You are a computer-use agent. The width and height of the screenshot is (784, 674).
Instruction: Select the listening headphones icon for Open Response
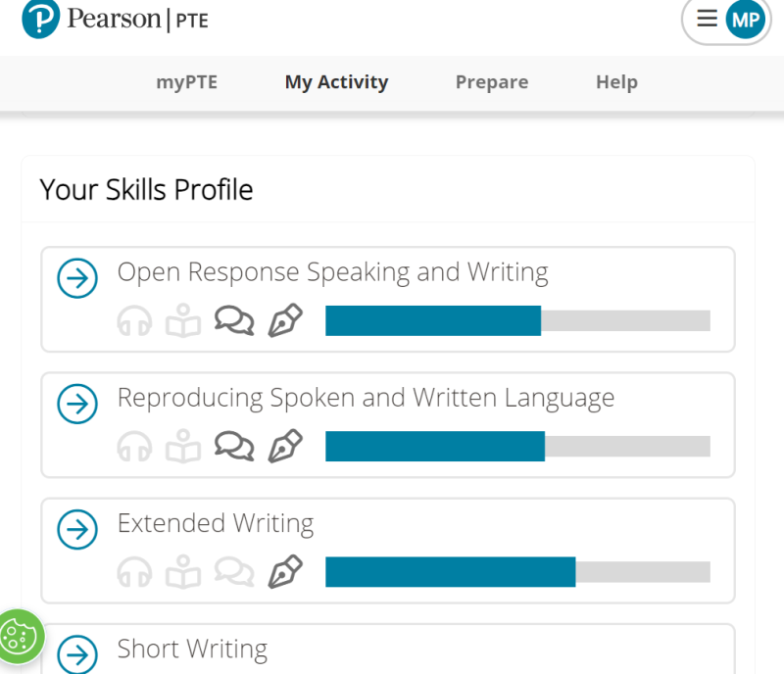click(x=134, y=320)
